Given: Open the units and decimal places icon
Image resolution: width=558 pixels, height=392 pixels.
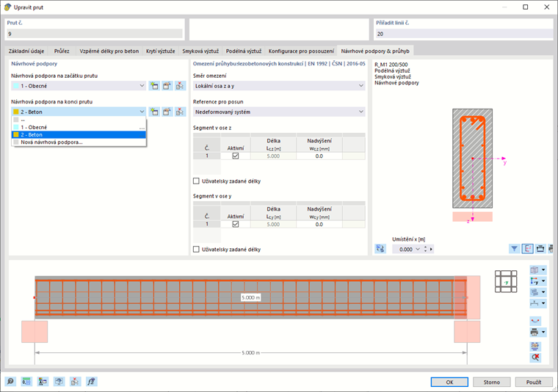Looking at the screenshot, I should pyautogui.click(x=26, y=381).
